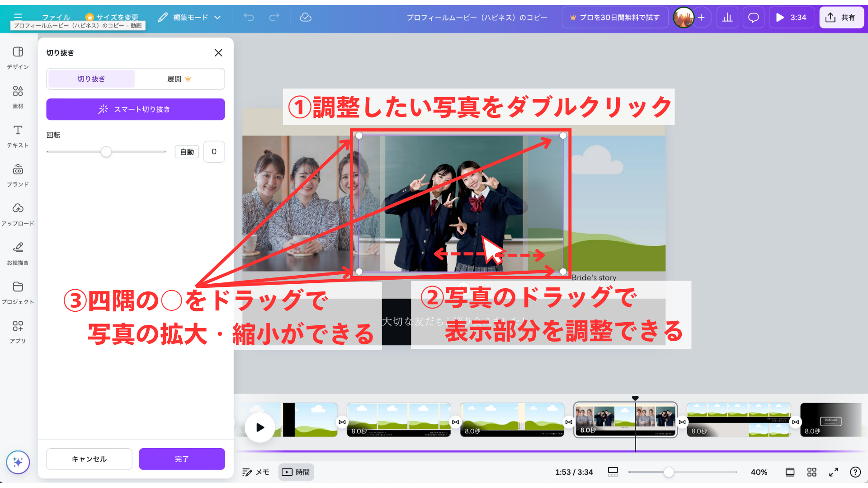Open サイズを変更 resize option
Viewport: 868px width, 488px height.
tap(112, 17)
